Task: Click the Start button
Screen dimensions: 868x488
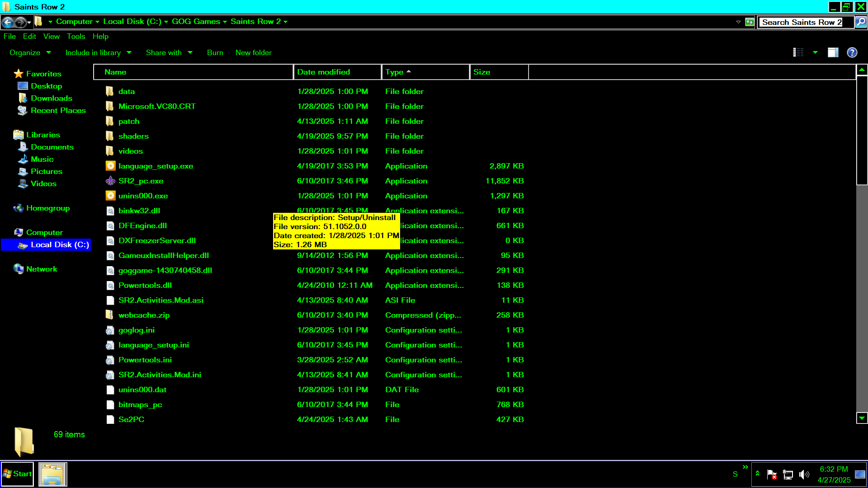Action: pyautogui.click(x=17, y=474)
